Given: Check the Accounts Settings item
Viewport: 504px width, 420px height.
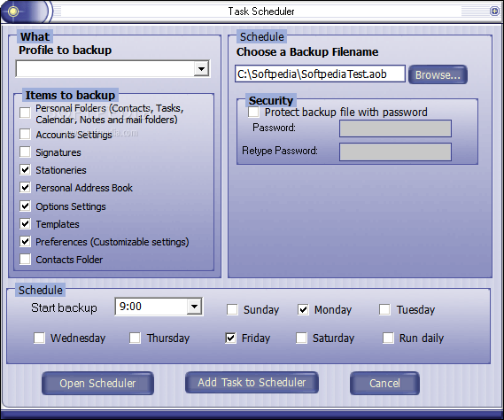Looking at the screenshot, I should point(25,134).
